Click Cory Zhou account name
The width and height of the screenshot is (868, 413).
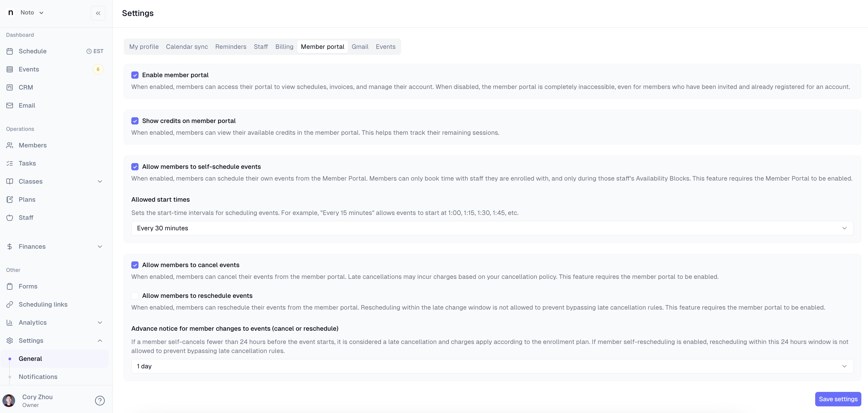(37, 397)
